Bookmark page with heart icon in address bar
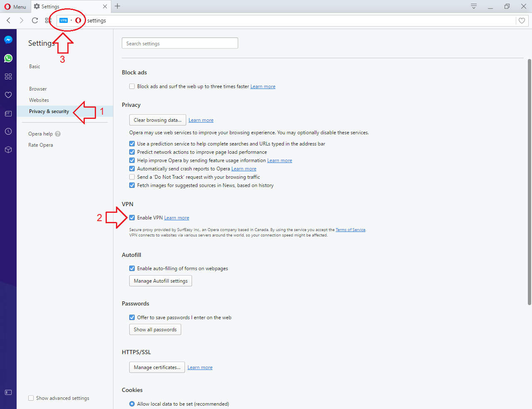This screenshot has height=409, width=532. (522, 20)
